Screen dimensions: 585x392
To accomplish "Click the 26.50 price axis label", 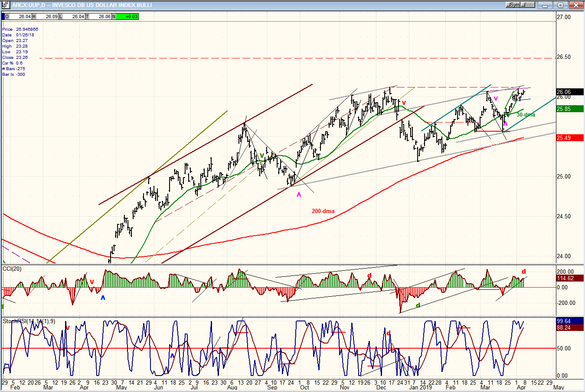I will pos(564,57).
